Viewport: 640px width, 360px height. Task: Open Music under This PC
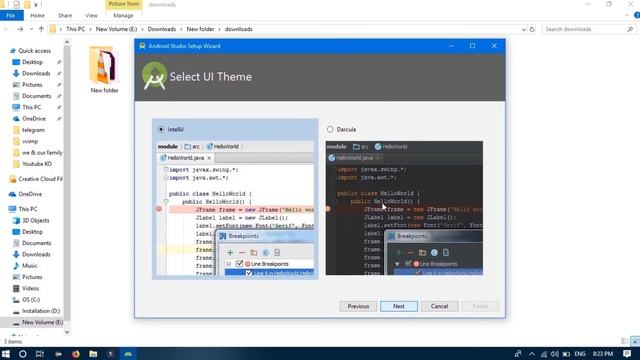[x=29, y=266]
